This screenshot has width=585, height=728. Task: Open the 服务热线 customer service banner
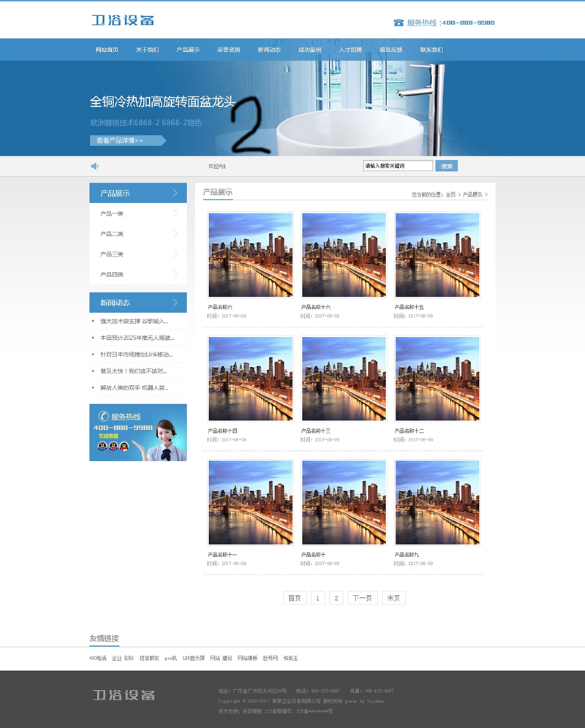(x=137, y=432)
